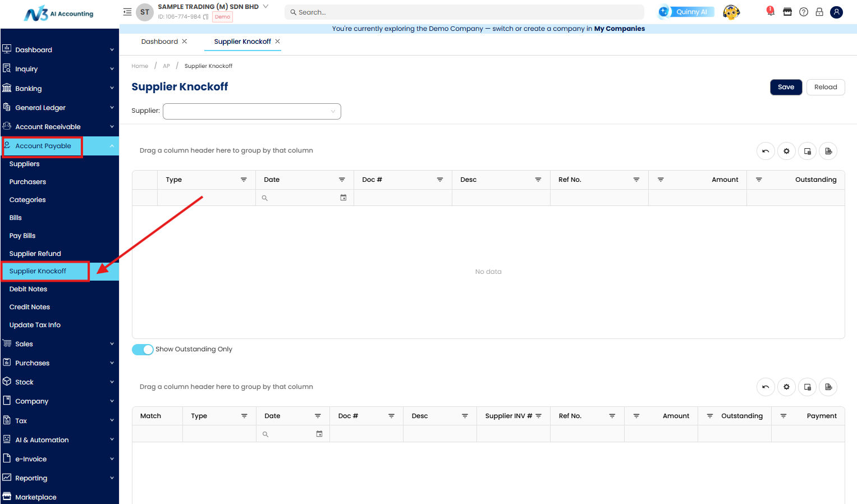Undo in upper grid toolbar

click(x=766, y=151)
